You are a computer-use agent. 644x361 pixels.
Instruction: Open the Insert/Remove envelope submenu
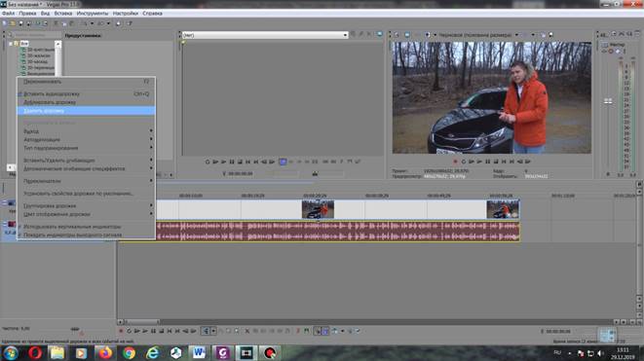(x=86, y=161)
